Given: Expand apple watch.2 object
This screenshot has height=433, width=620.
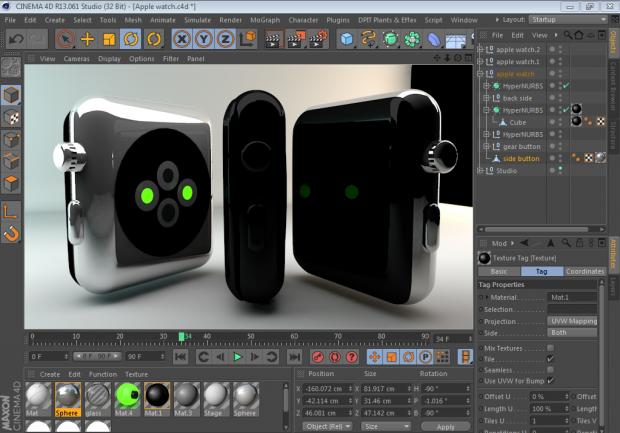Looking at the screenshot, I should (480, 49).
